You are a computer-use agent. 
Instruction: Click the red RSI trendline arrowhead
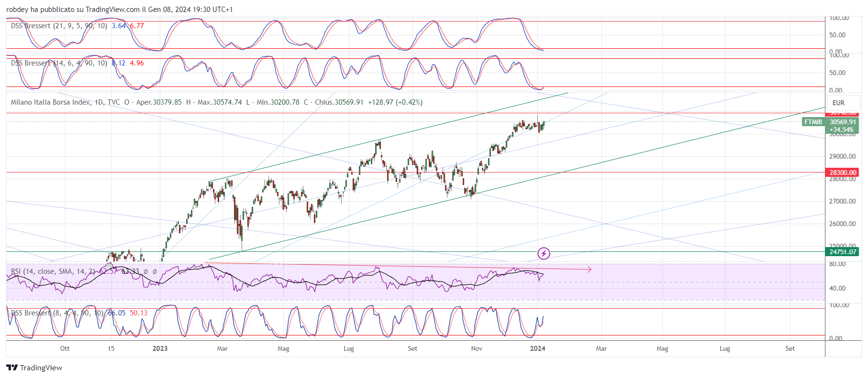(590, 270)
